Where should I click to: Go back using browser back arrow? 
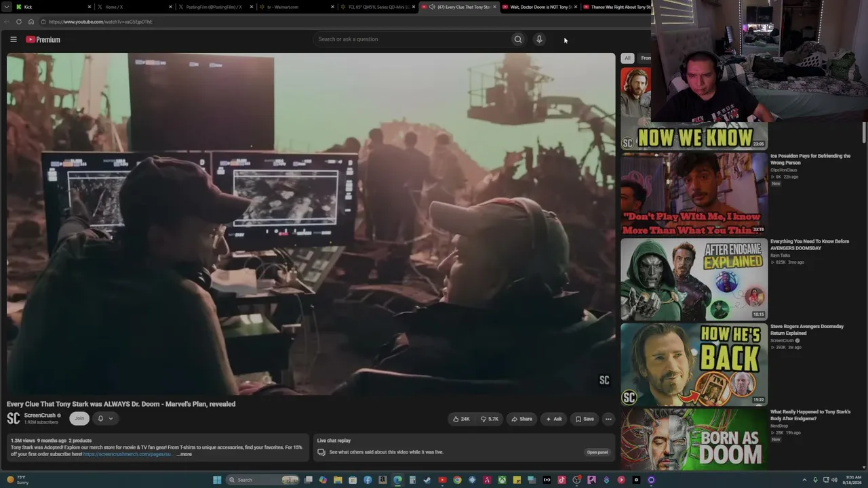[7, 22]
